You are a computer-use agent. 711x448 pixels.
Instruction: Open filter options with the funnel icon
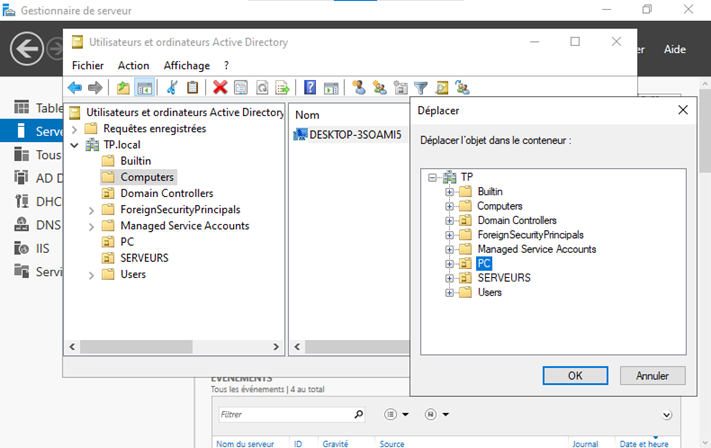[421, 88]
